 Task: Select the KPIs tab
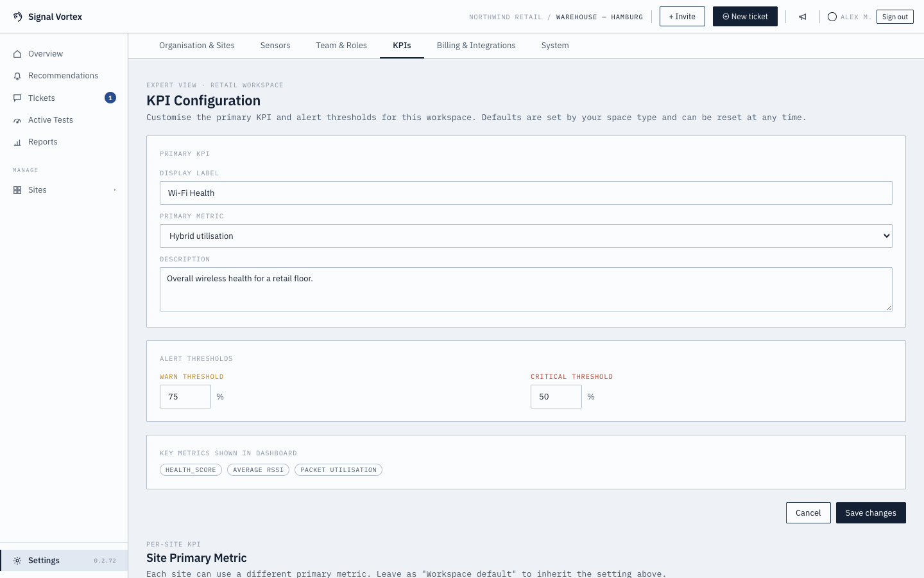[x=402, y=46]
